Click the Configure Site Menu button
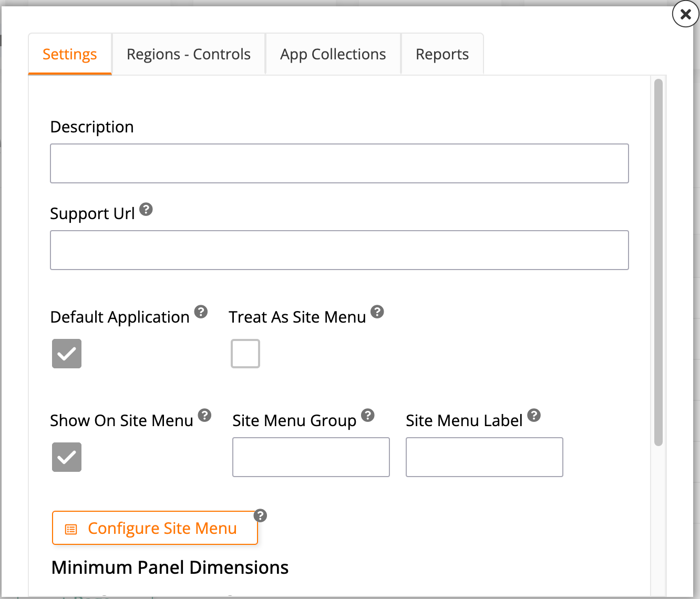 pos(155,528)
